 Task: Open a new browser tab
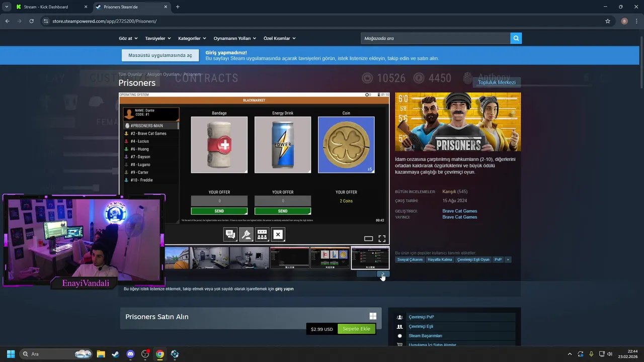click(178, 7)
